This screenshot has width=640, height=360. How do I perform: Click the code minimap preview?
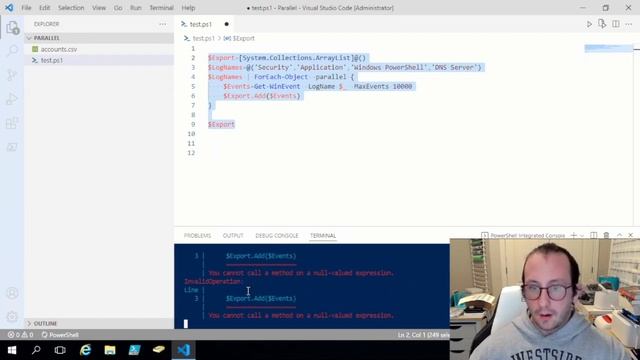point(608,48)
